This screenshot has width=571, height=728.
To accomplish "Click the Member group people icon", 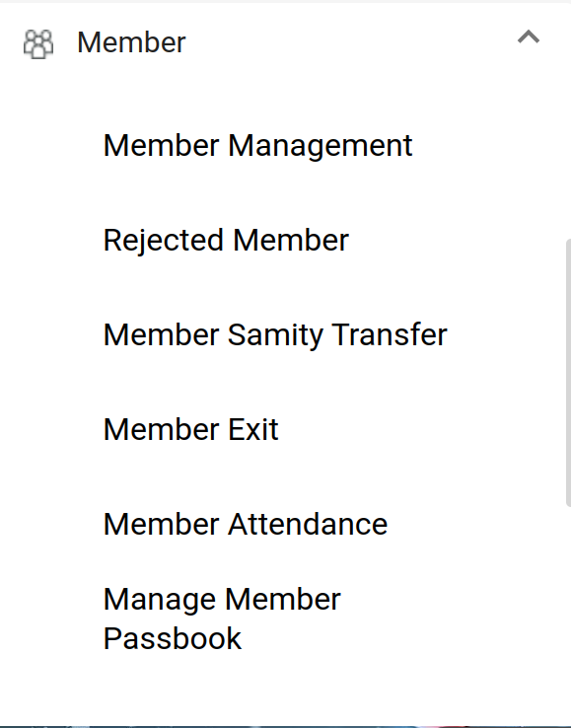I will click(x=38, y=44).
